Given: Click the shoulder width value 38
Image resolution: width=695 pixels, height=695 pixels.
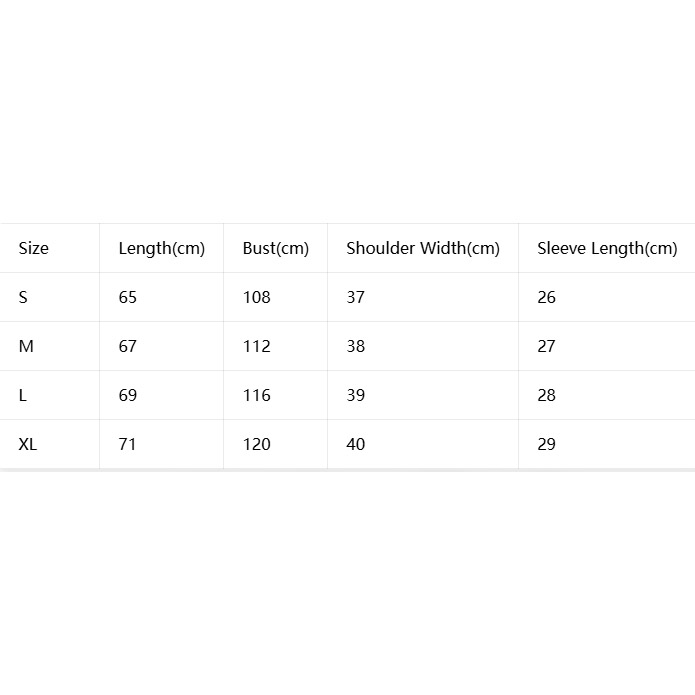Looking at the screenshot, I should (x=355, y=346).
